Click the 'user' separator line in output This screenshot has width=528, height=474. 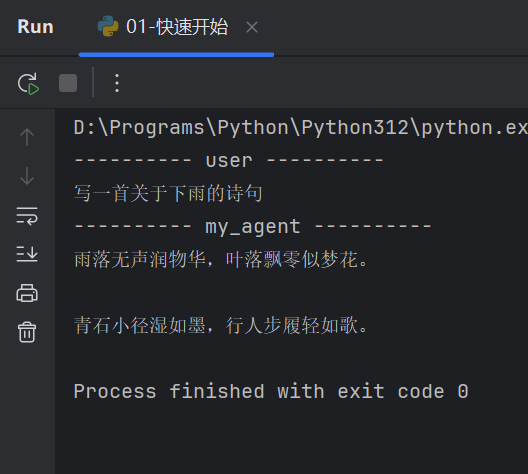(x=229, y=160)
